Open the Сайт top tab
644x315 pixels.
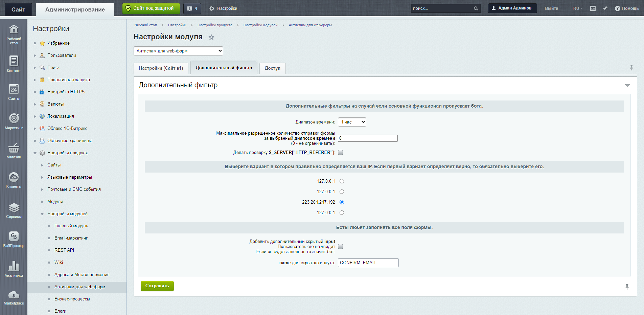tap(18, 9)
